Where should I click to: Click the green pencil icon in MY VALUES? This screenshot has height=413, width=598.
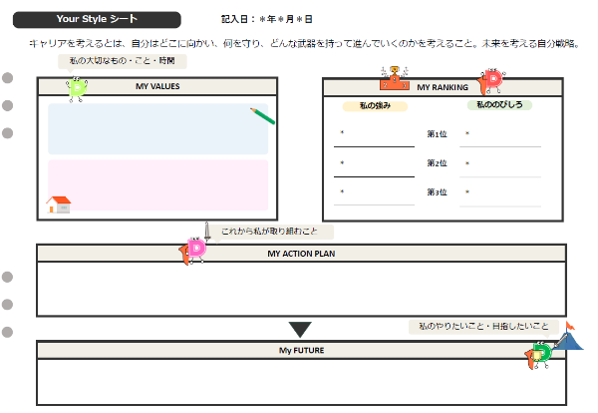point(262,116)
